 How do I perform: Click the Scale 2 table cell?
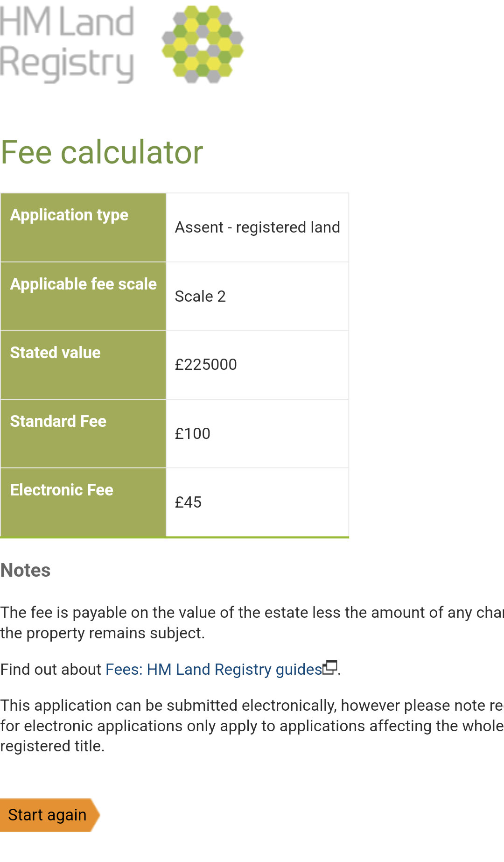point(257,296)
